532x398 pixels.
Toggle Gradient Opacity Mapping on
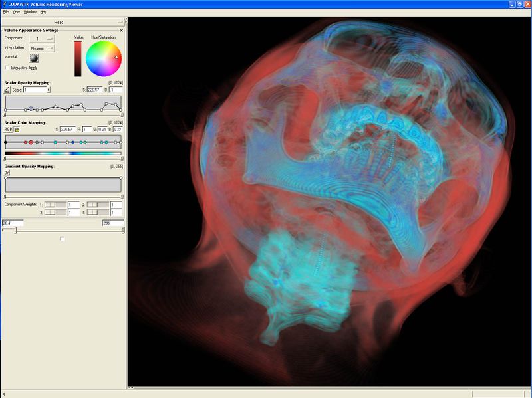(7, 172)
